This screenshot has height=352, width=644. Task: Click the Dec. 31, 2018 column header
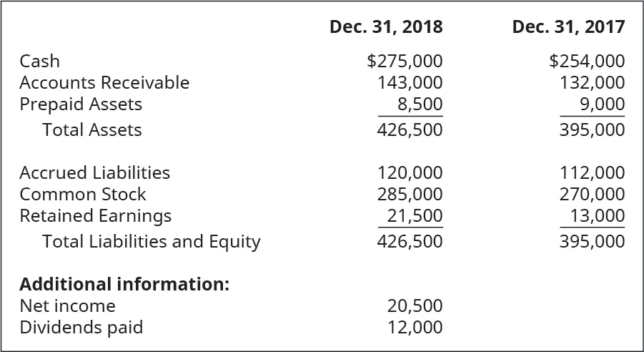[385, 27]
